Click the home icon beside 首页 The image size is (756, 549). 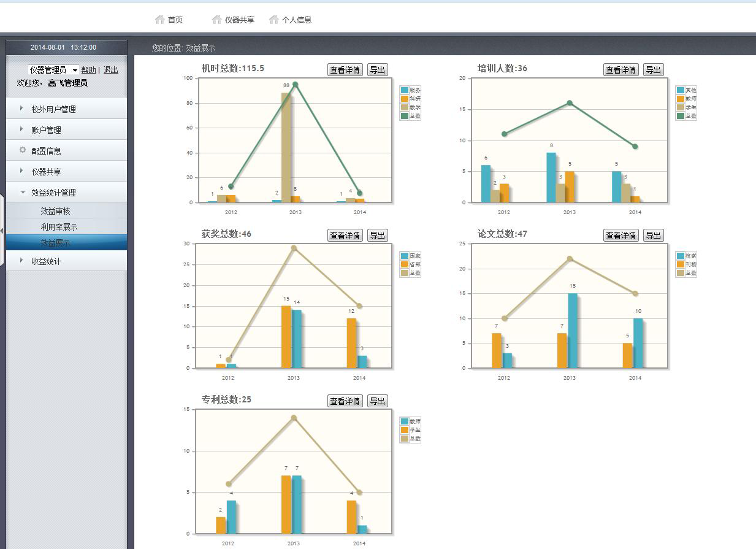(160, 20)
